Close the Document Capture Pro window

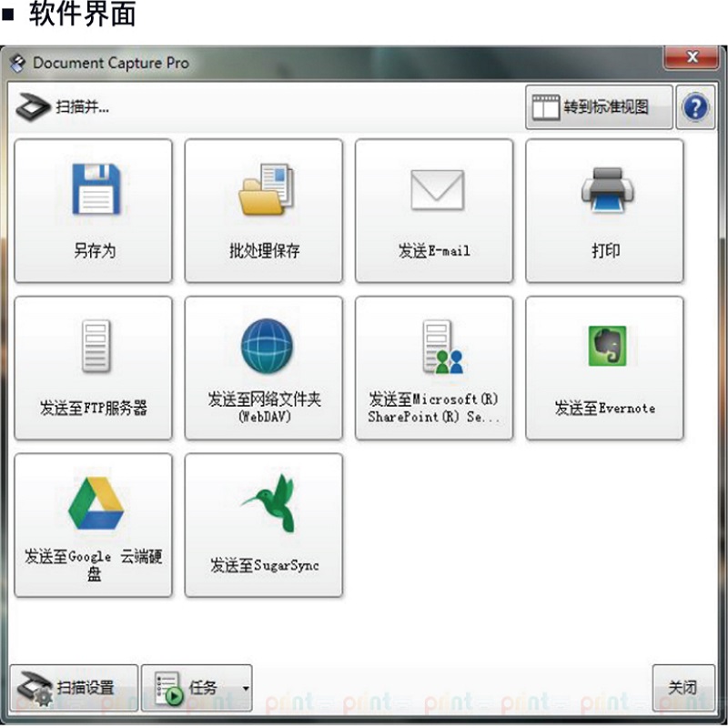[692, 57]
